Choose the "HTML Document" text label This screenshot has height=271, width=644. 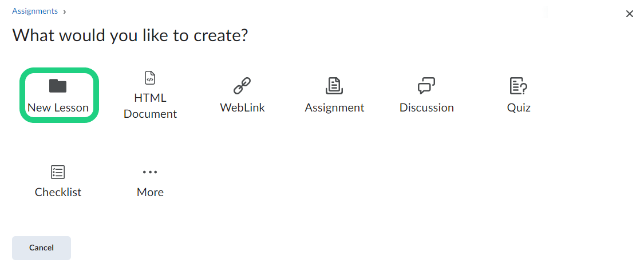pos(150,106)
